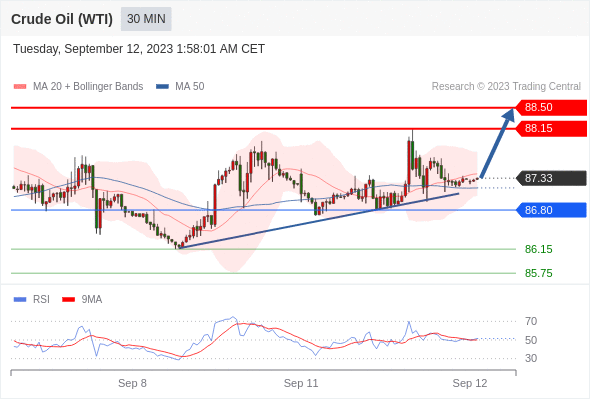Click the Crude Oil (WTI) title
This screenshot has height=400, width=590.
(62, 19)
